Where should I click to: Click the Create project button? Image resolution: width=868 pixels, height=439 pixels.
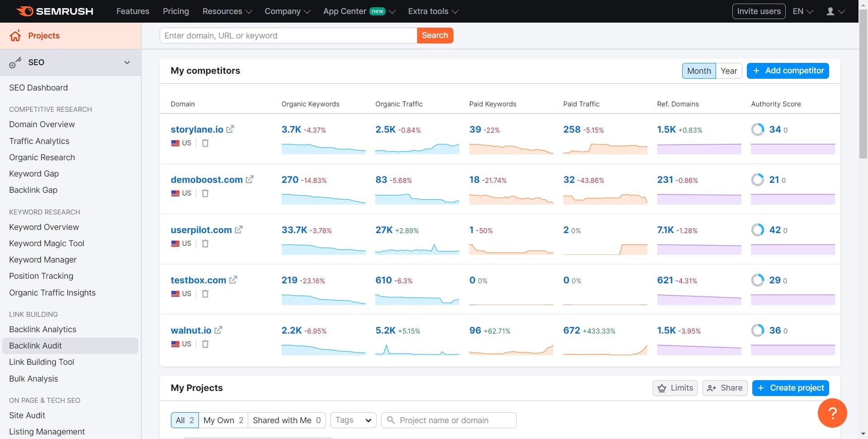pos(790,388)
